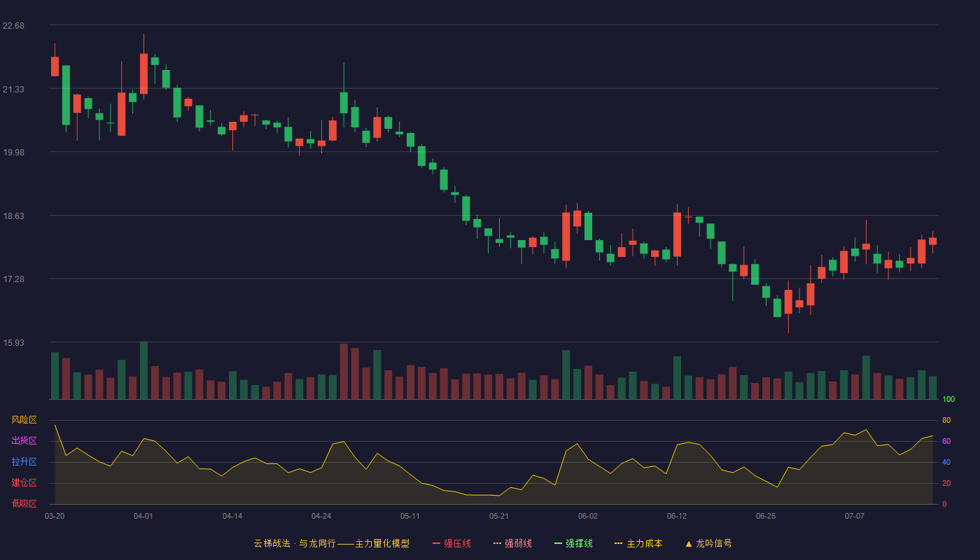This screenshot has width=980, height=560.
Task: Click the 19.98 price axis label
Action: tap(13, 153)
